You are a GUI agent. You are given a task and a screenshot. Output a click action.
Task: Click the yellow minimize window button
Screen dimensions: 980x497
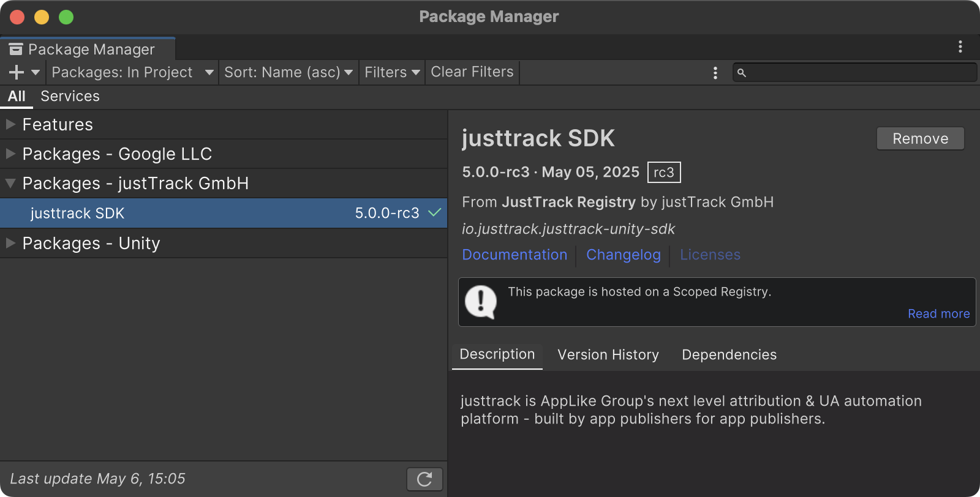click(x=42, y=17)
